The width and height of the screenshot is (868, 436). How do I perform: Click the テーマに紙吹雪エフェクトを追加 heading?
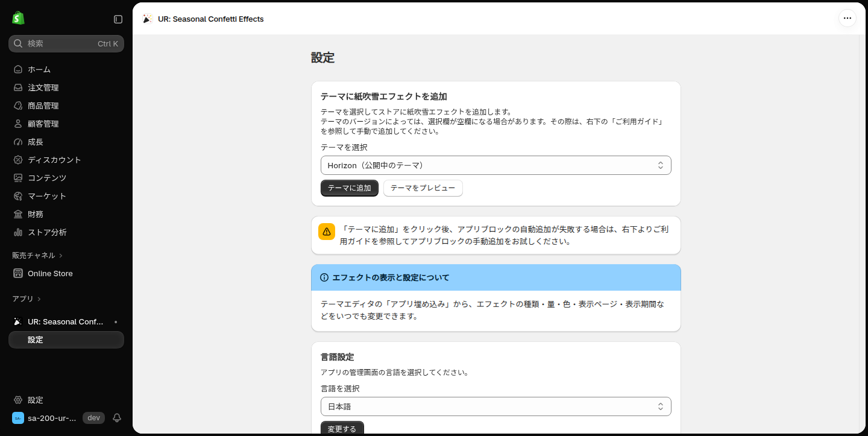coord(384,96)
